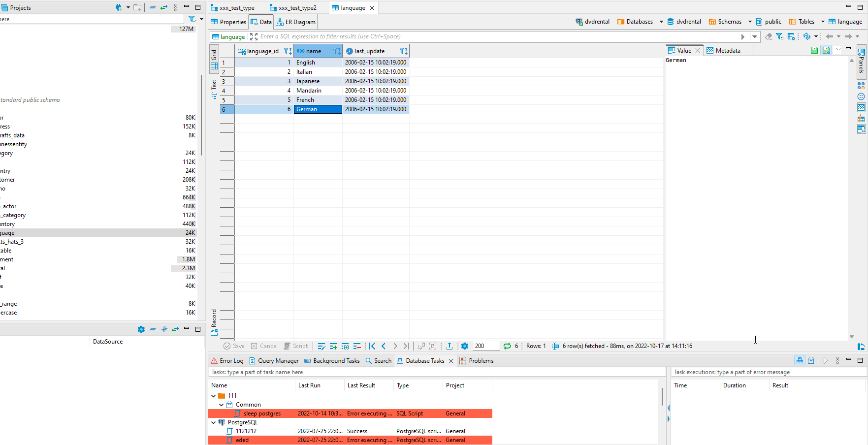Screen dimensions: 868x445
Task: Click the fetch size input showing 200
Action: click(x=485, y=346)
